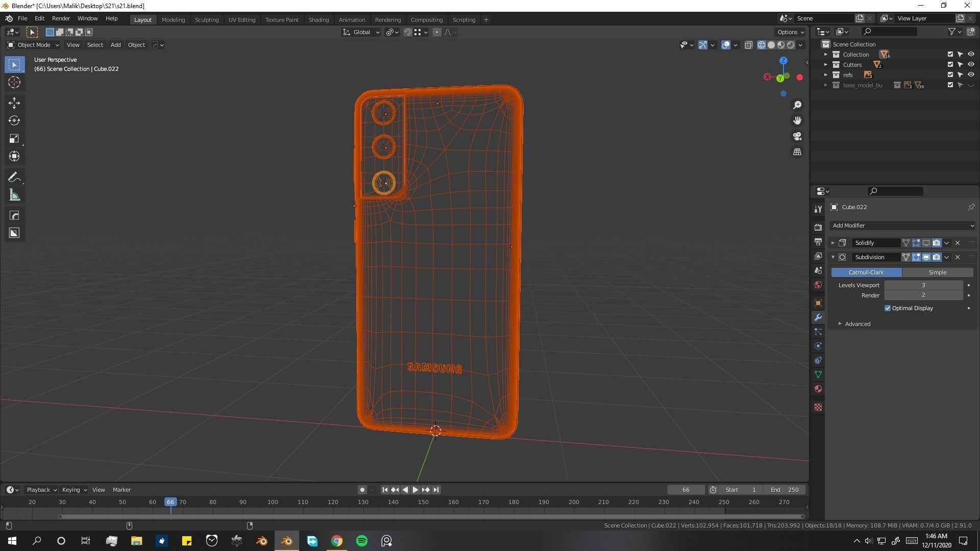Choose the Simple subdivision type button
Viewport: 980px width, 551px height.
click(937, 272)
